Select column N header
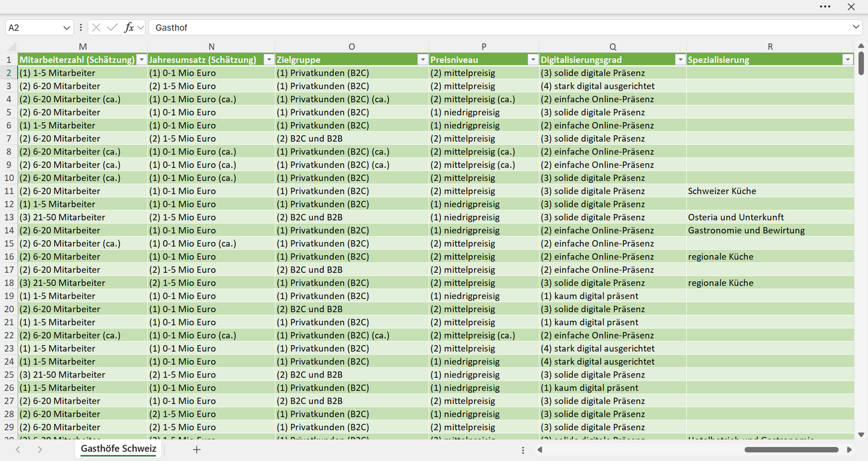868x461 pixels. coord(211,46)
